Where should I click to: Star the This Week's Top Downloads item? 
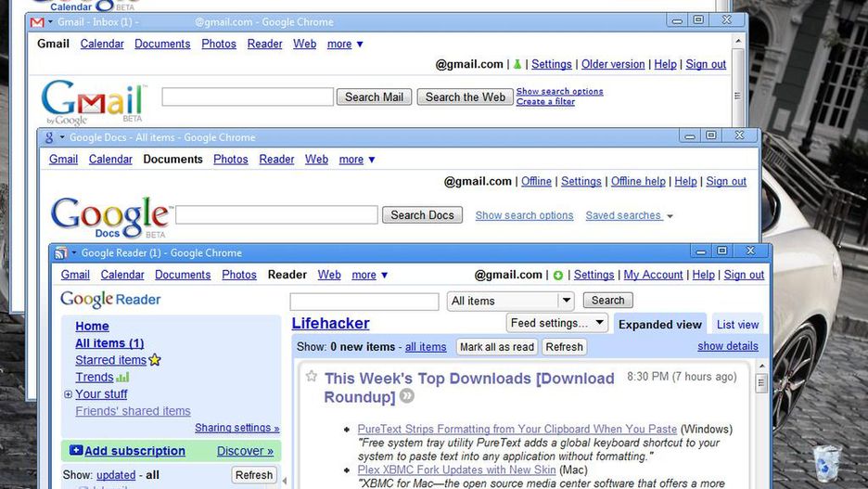click(312, 377)
